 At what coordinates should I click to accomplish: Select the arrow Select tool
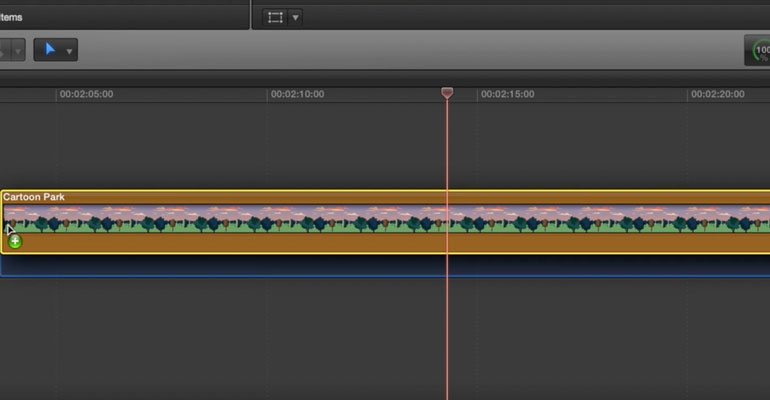click(50, 50)
